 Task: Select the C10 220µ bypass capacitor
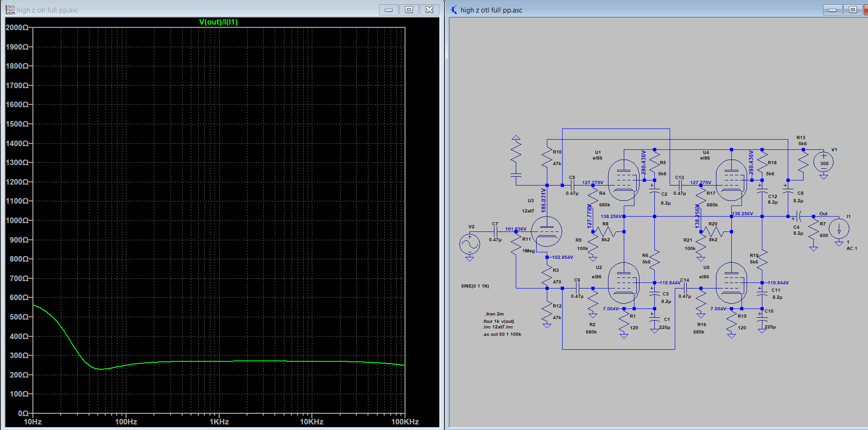click(762, 320)
